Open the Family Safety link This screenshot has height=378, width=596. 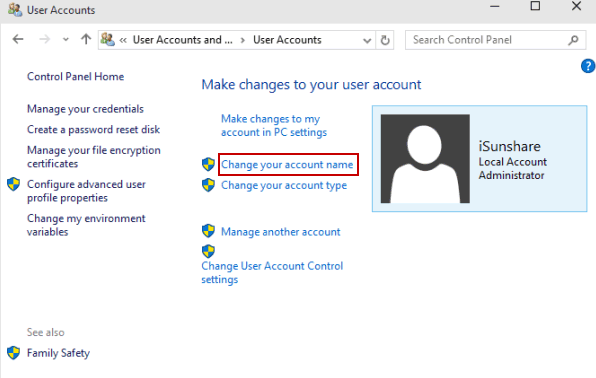58,353
